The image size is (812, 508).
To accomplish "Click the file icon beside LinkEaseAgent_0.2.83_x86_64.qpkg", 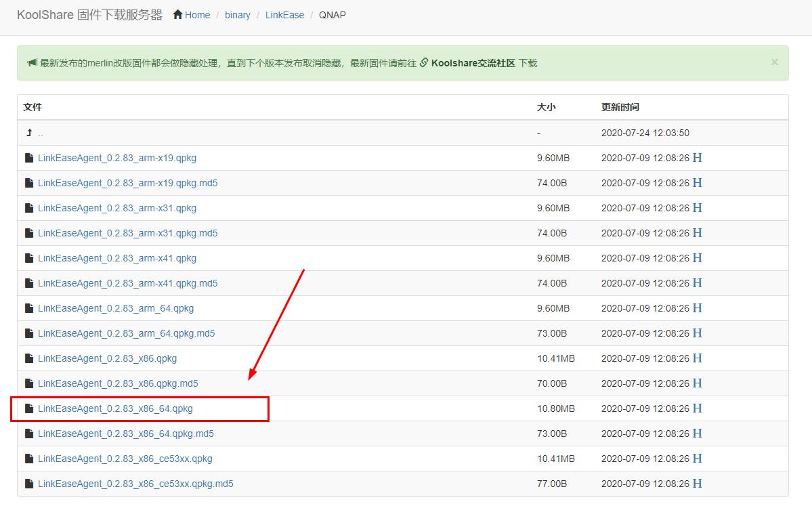I will click(29, 408).
